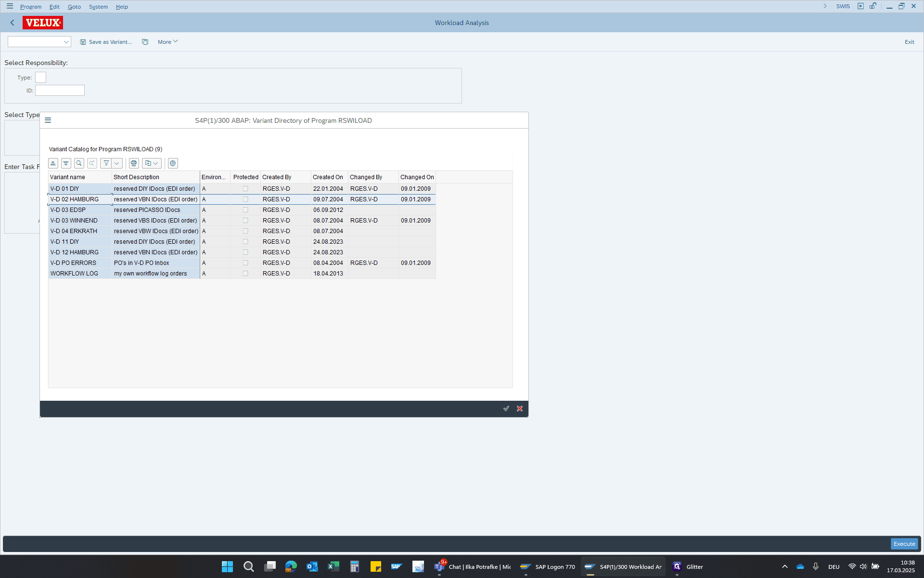Open the layout settings gear icon
Screen dimensions: 924x578
(173, 163)
